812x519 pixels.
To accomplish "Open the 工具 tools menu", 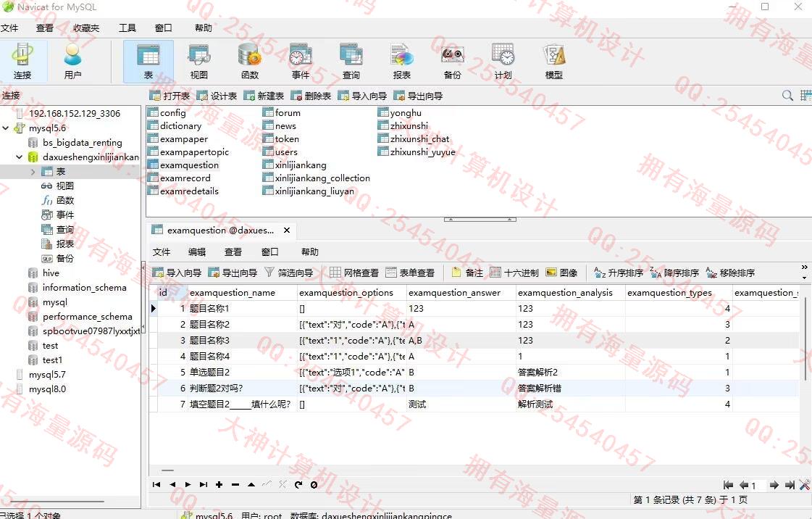I will (x=127, y=28).
